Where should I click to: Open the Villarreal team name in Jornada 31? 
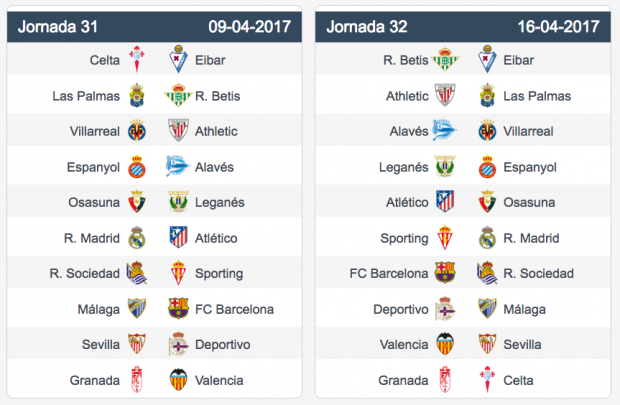[95, 131]
